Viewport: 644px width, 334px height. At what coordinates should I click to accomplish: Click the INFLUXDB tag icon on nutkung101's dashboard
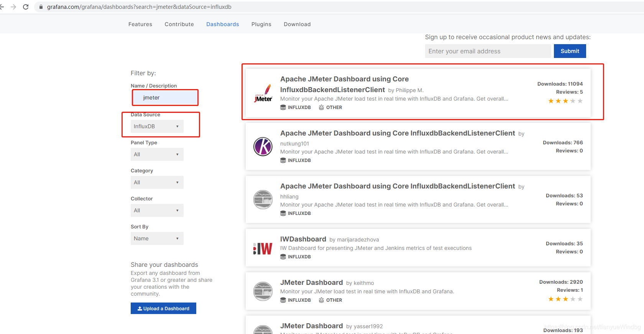point(283,160)
